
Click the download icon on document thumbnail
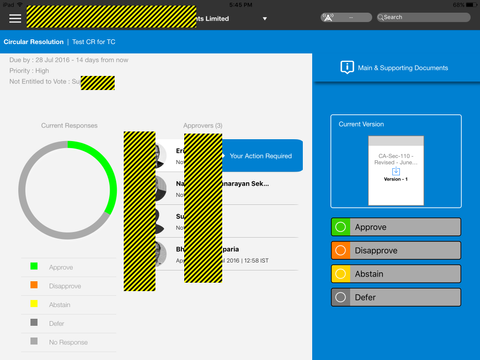(x=396, y=171)
